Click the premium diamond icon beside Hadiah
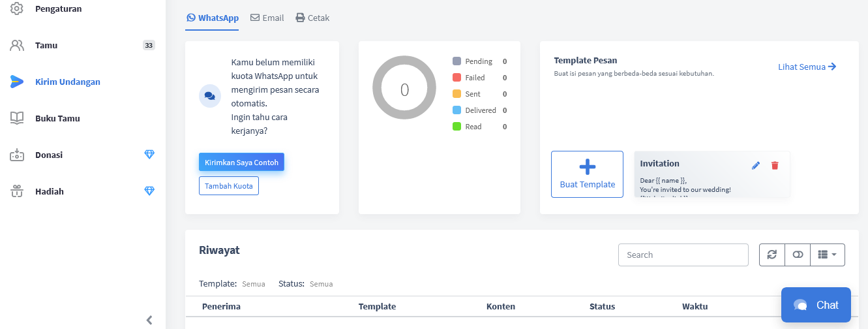The height and width of the screenshot is (329, 868). click(149, 191)
